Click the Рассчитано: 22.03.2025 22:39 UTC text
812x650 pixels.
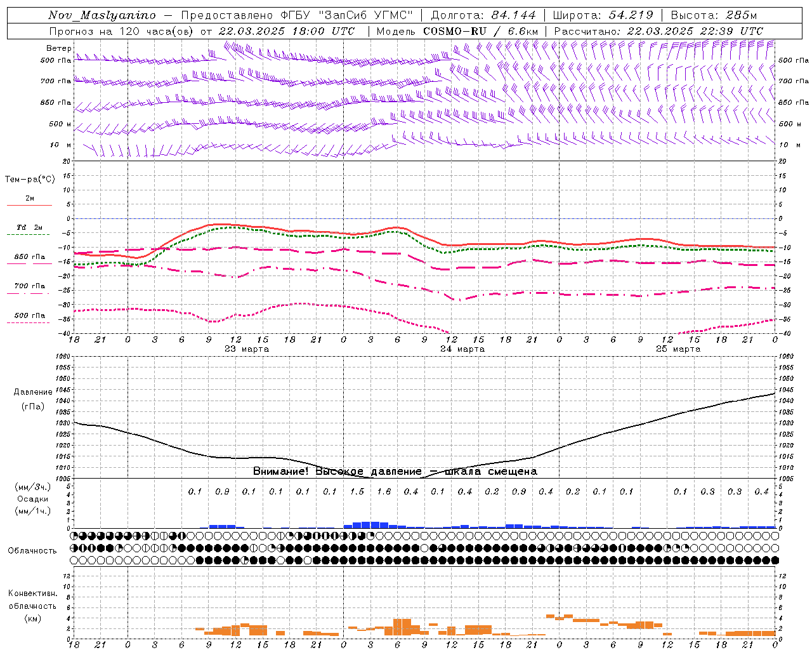click(x=658, y=31)
